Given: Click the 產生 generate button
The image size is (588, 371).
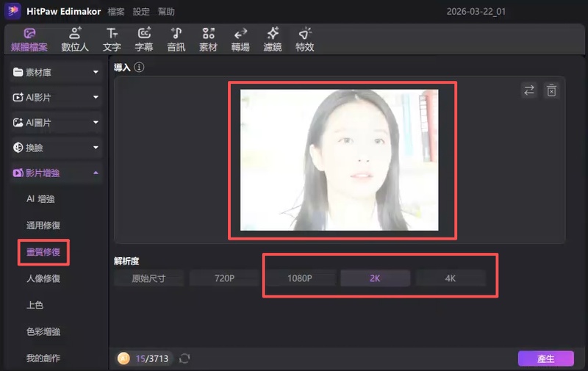Looking at the screenshot, I should point(545,359).
